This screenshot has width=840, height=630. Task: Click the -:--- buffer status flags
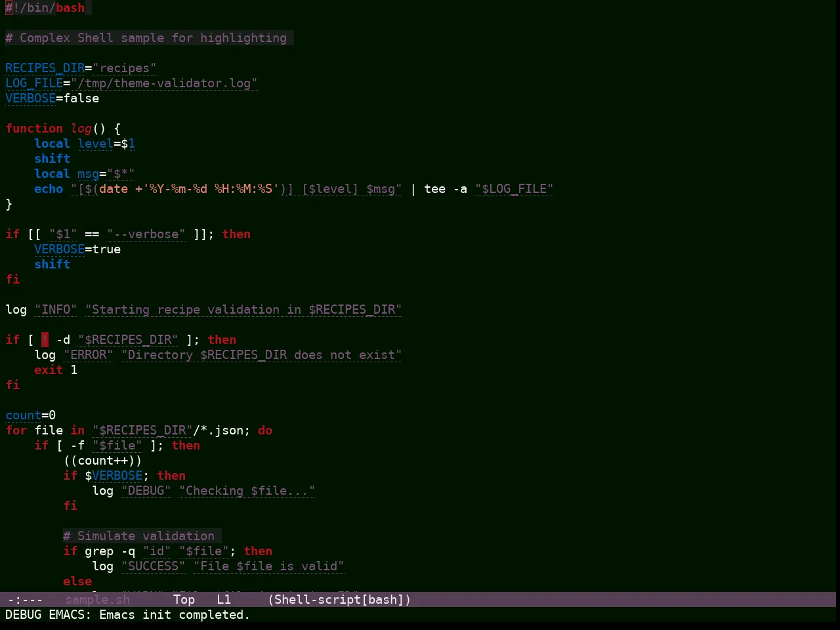pyautogui.click(x=25, y=600)
